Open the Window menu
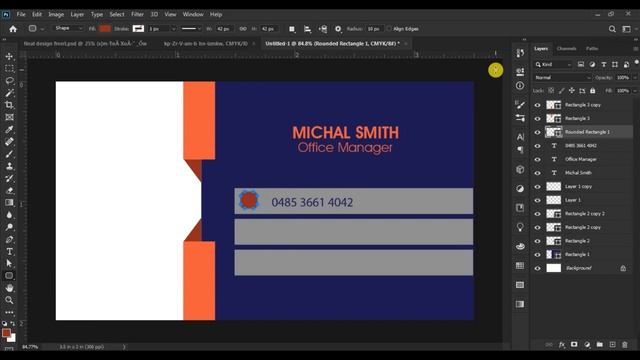Image resolution: width=640 pixels, height=360 pixels. (x=193, y=14)
